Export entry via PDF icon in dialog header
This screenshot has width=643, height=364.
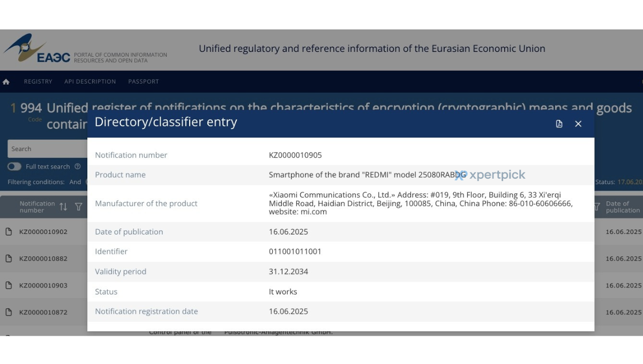559,124
